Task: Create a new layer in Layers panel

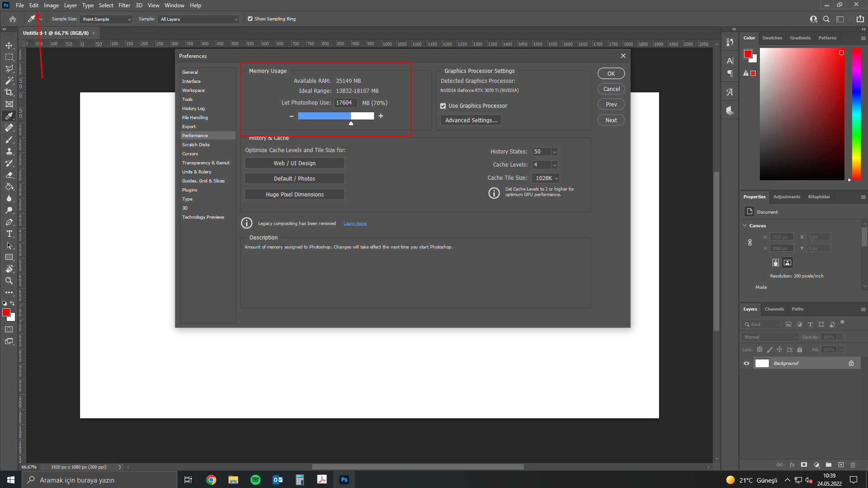Action: tap(841, 465)
